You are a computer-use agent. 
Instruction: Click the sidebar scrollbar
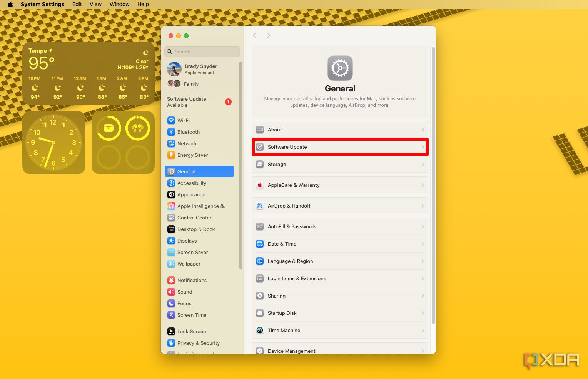click(241, 165)
